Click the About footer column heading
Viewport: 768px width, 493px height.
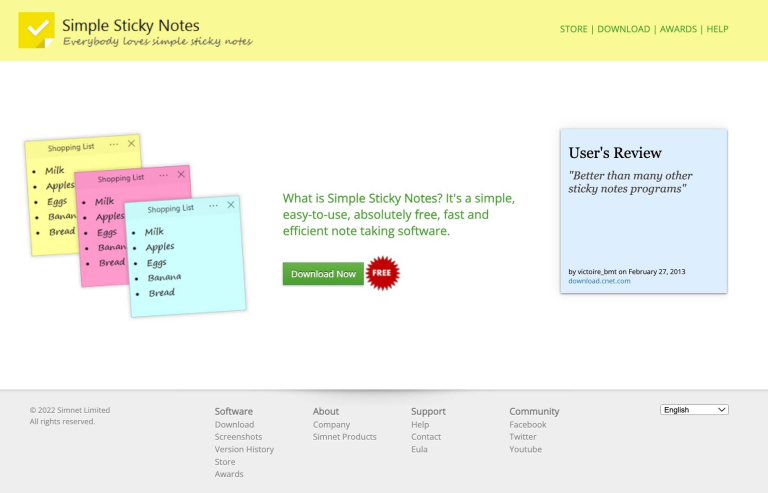326,411
